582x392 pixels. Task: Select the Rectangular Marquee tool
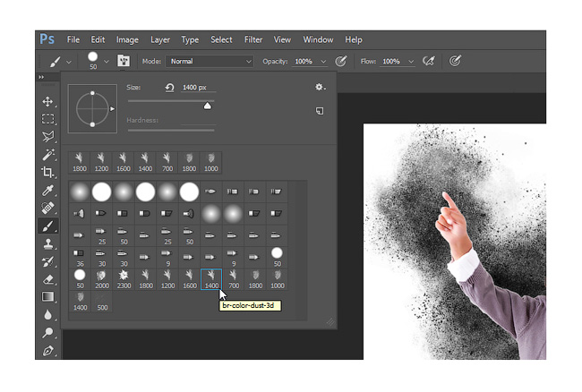47,119
